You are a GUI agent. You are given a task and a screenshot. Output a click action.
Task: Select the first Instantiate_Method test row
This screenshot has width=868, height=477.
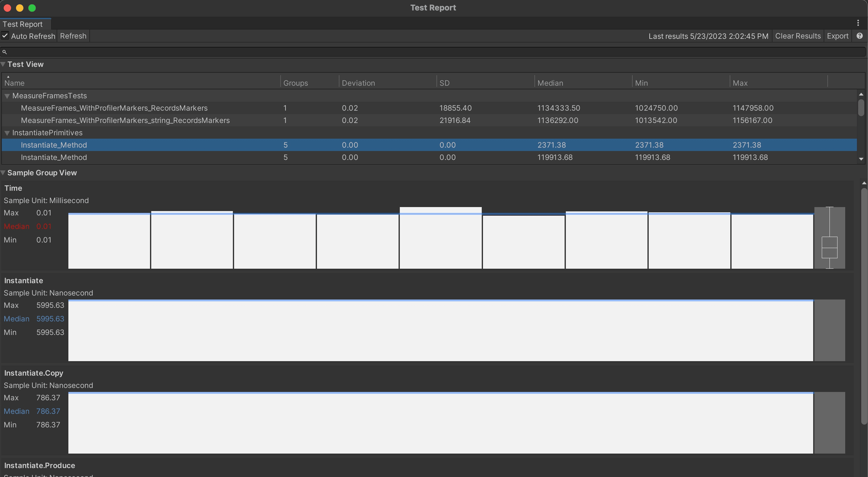click(x=54, y=145)
